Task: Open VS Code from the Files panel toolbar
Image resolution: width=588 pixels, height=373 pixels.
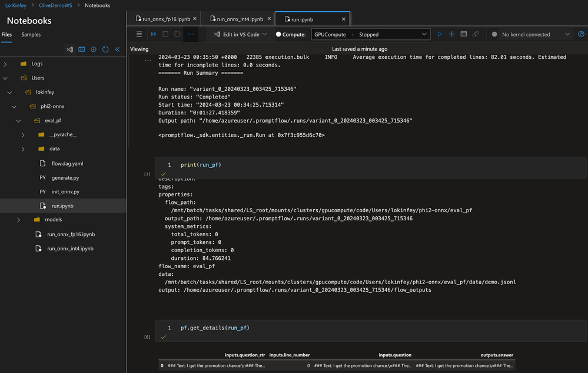Action: coord(70,49)
